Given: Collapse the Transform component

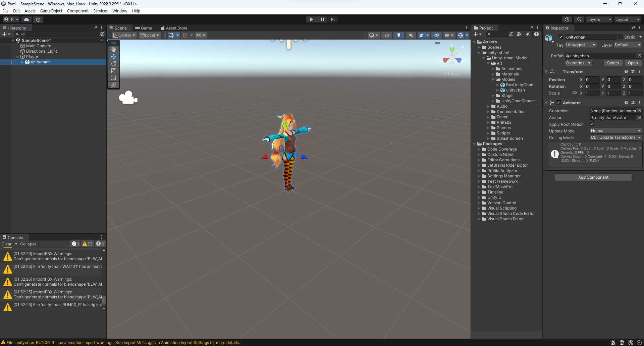Looking at the screenshot, I should tap(546, 72).
